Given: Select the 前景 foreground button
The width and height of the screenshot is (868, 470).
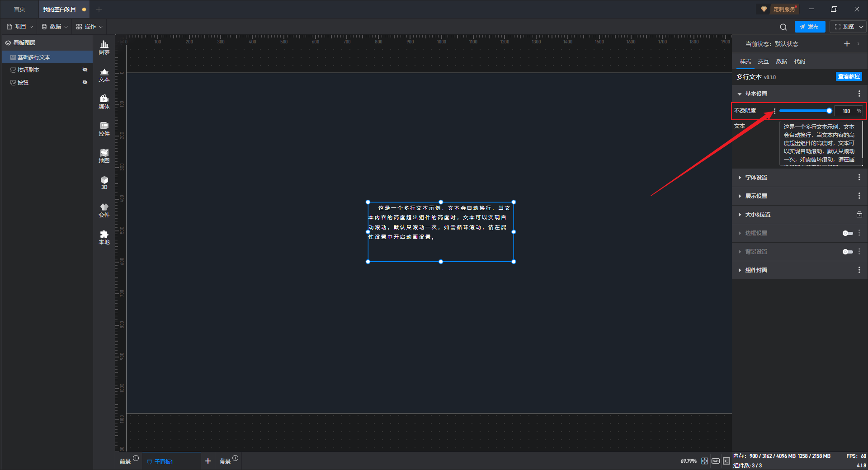Looking at the screenshot, I should point(125,461).
